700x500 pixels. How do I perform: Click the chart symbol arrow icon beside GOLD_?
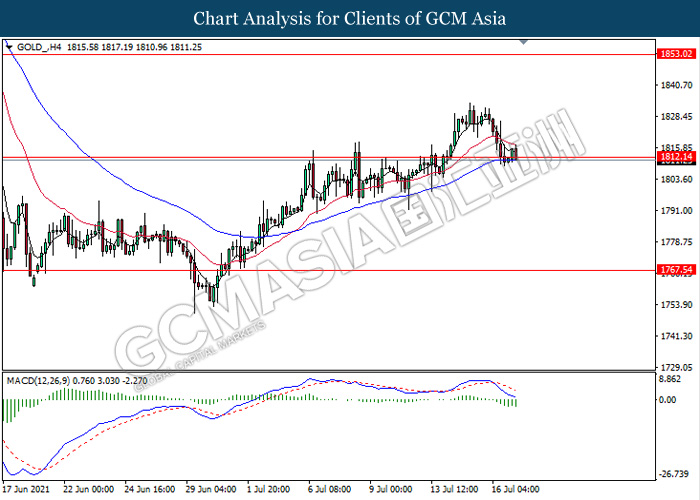[9, 47]
